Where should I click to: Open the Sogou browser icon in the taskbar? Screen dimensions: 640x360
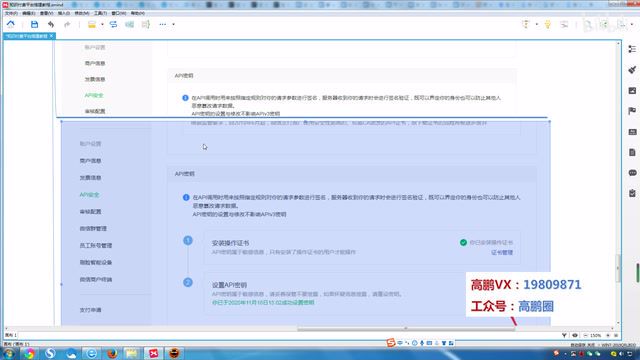pyautogui.click(x=50, y=353)
